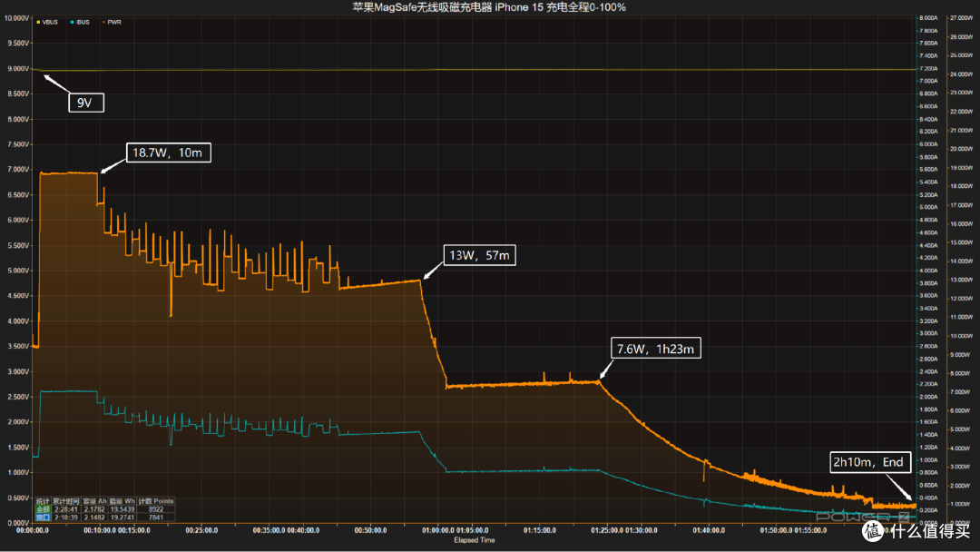Screen dimensions: 980x552
Task: Click the 5.000V voltage axis label
Action: click(18, 271)
